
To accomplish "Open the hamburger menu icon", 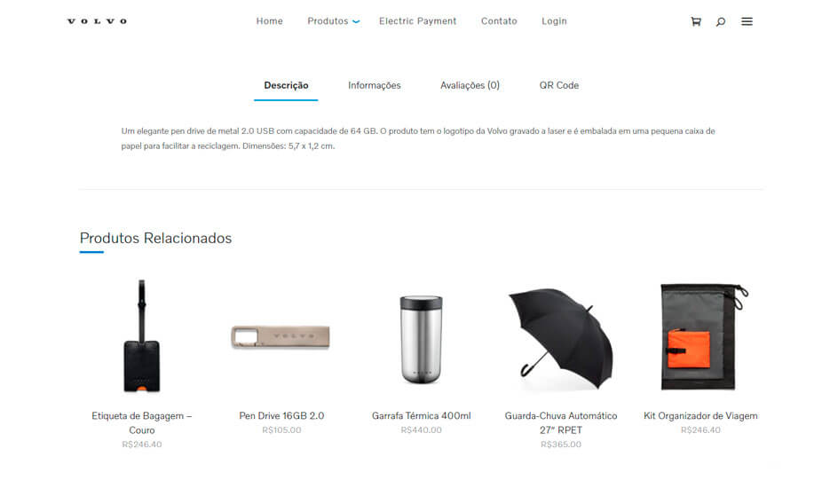I will pos(747,21).
